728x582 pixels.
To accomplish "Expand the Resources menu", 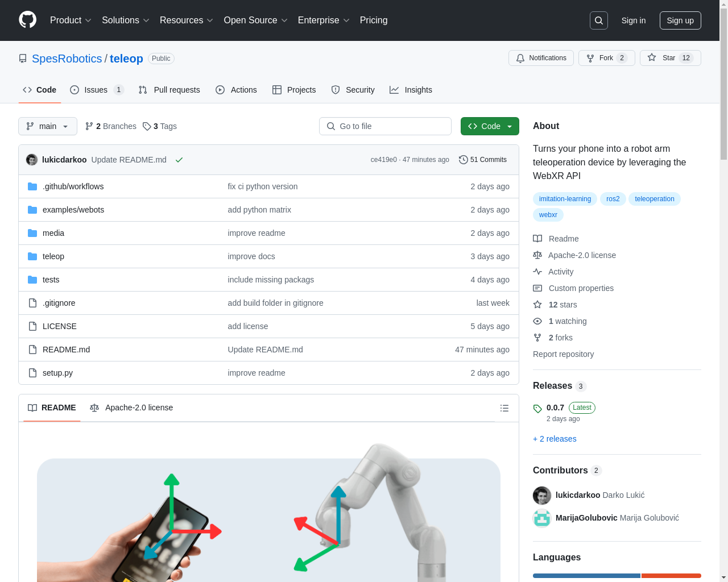I will [x=187, y=20].
